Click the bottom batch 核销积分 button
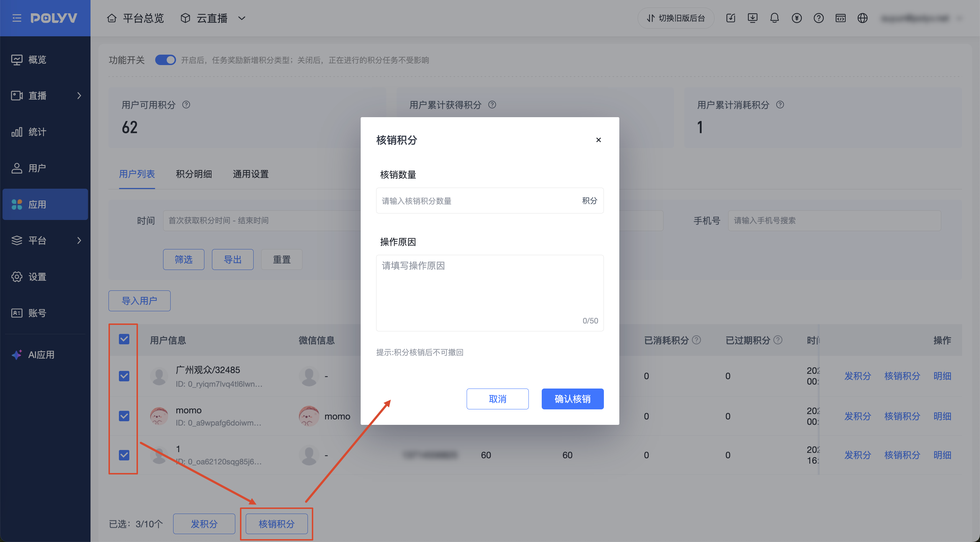The image size is (980, 542). [277, 524]
